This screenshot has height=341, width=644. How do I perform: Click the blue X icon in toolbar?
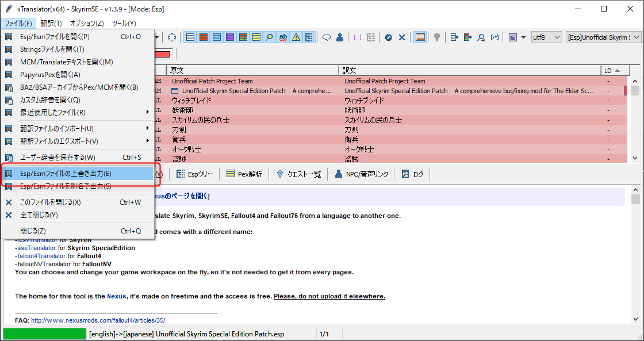coord(402,37)
